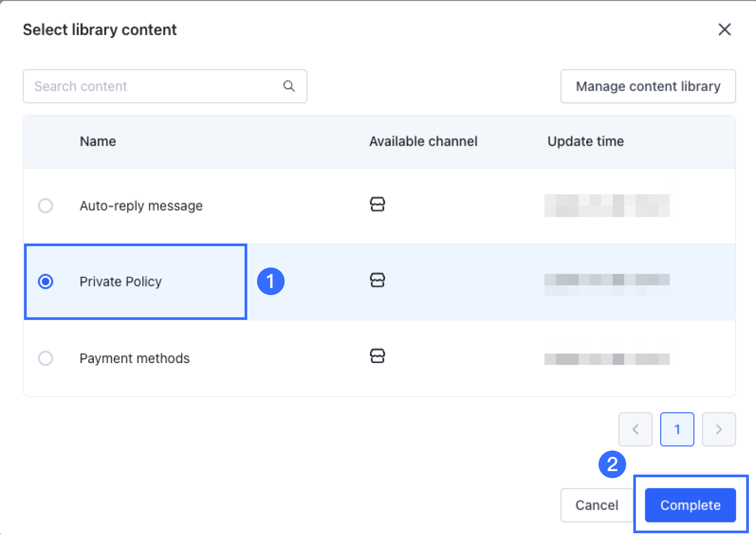The image size is (756, 535).
Task: Click the Available channel column header
Action: coord(423,141)
